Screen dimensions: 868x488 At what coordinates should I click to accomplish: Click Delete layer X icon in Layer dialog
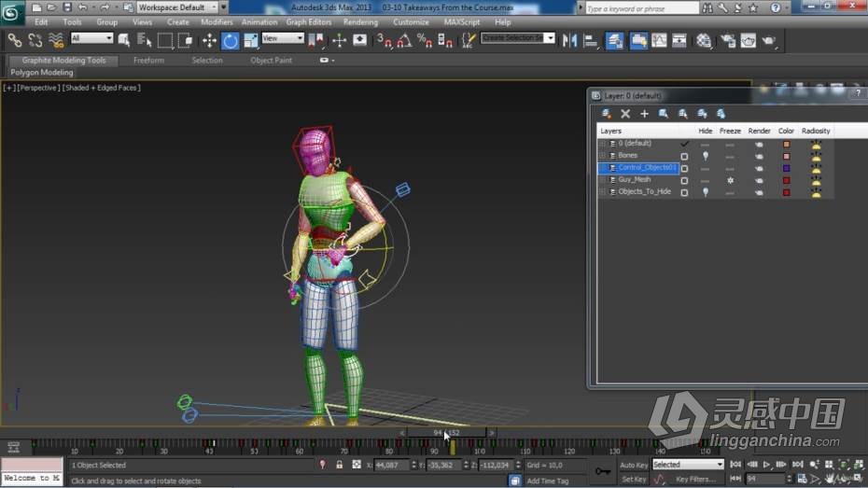pos(625,114)
